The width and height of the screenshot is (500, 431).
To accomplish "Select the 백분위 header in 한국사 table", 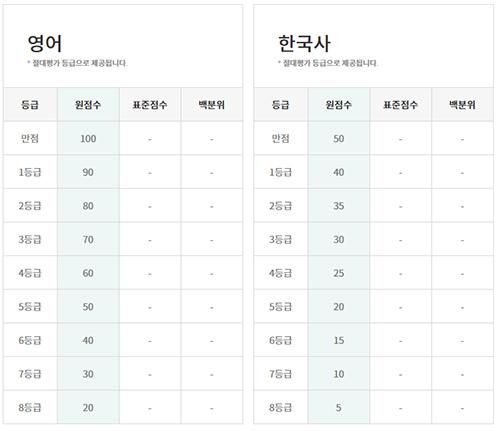I will click(x=462, y=105).
